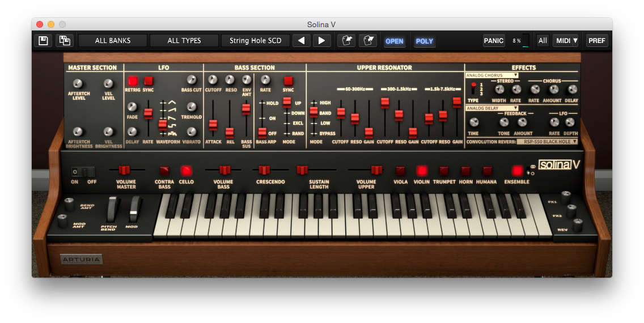Toggle the ENSEMBLE effect button
The height and width of the screenshot is (323, 644).
[517, 171]
